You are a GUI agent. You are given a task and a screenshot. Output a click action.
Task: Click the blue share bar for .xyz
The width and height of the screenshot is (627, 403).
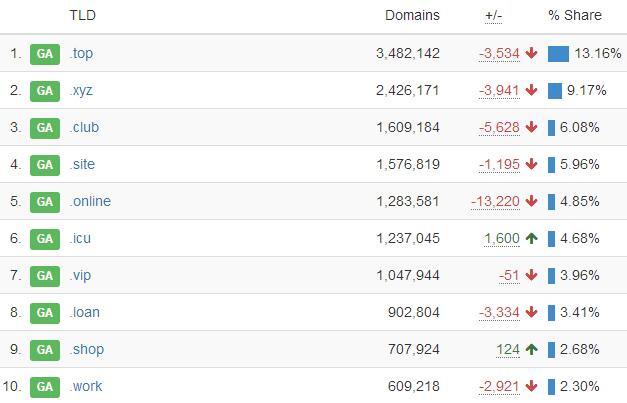[x=555, y=91]
